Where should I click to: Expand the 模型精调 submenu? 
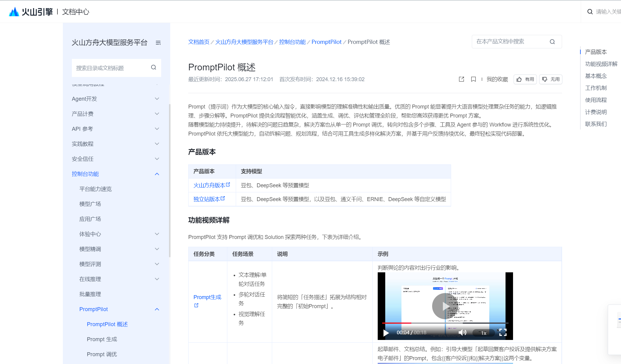[x=157, y=249]
